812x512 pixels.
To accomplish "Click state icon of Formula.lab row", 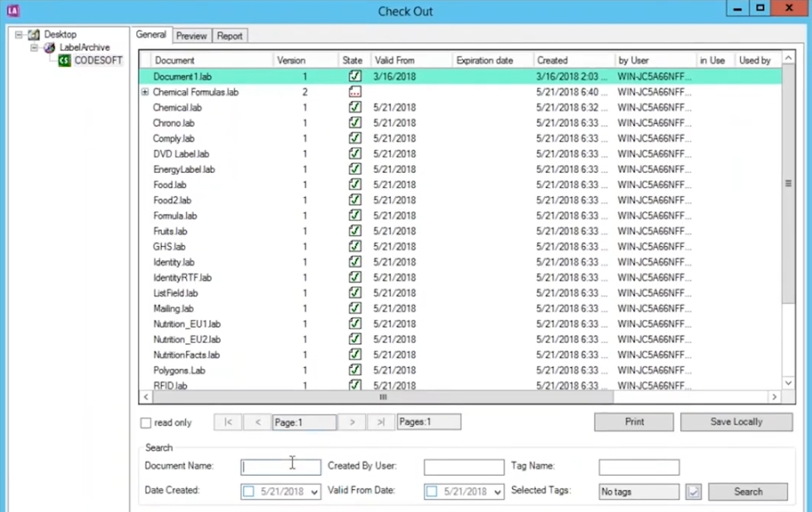I will click(355, 215).
